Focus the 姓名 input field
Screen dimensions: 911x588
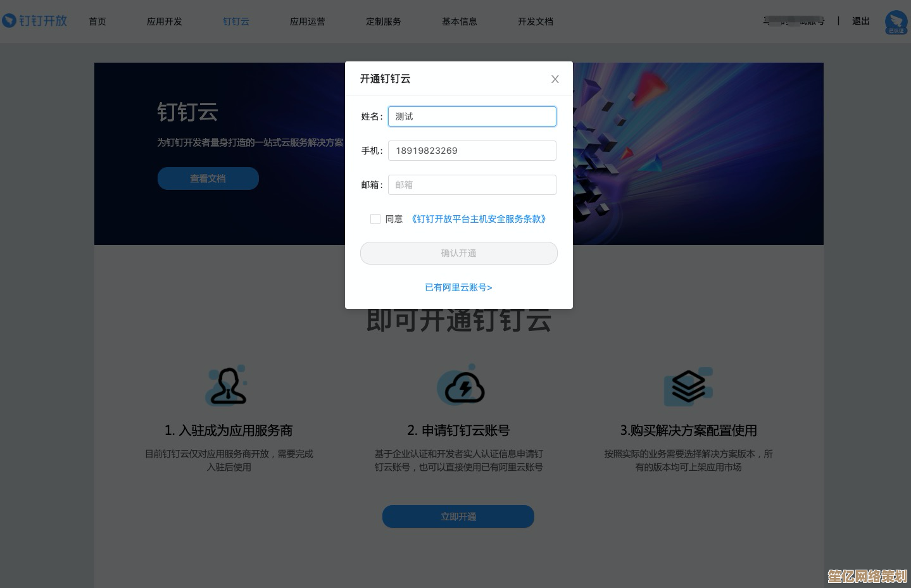[472, 116]
